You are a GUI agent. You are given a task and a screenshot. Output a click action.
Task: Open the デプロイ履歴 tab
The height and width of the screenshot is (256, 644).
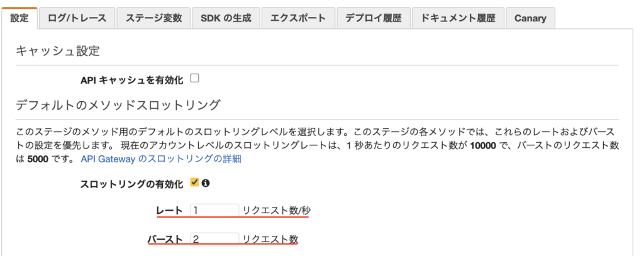click(373, 18)
